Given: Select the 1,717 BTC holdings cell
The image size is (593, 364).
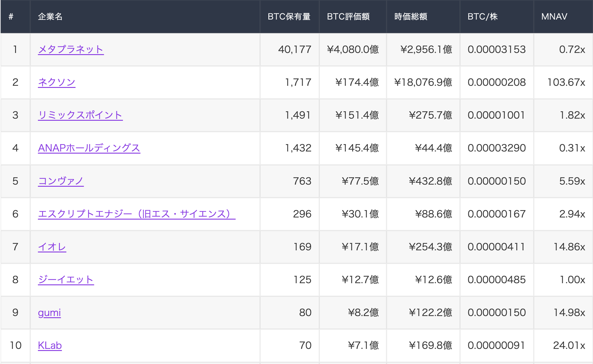Looking at the screenshot, I should [290, 82].
